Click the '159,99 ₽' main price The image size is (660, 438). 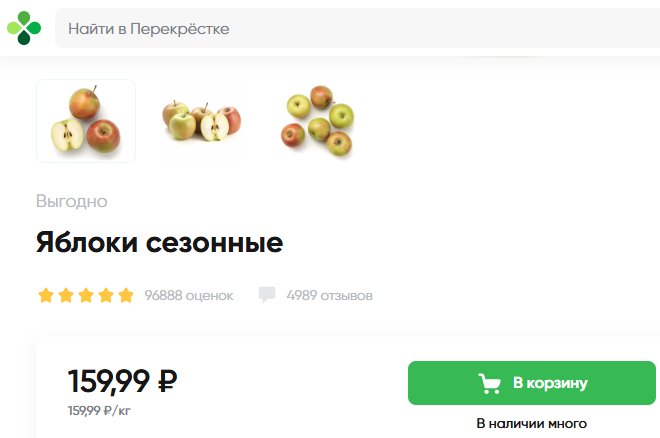point(122,381)
